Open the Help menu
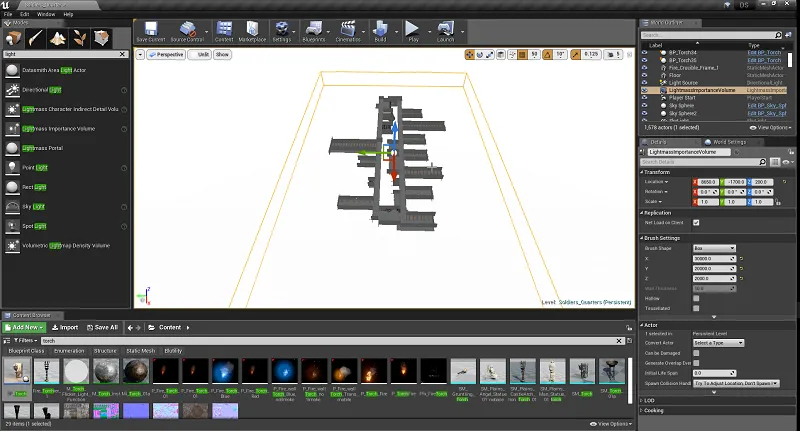This screenshot has height=431, width=800. click(68, 14)
